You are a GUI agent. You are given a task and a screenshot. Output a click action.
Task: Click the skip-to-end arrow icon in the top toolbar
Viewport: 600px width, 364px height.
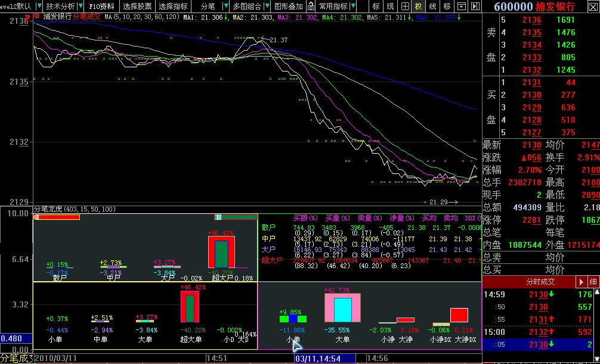click(x=475, y=7)
